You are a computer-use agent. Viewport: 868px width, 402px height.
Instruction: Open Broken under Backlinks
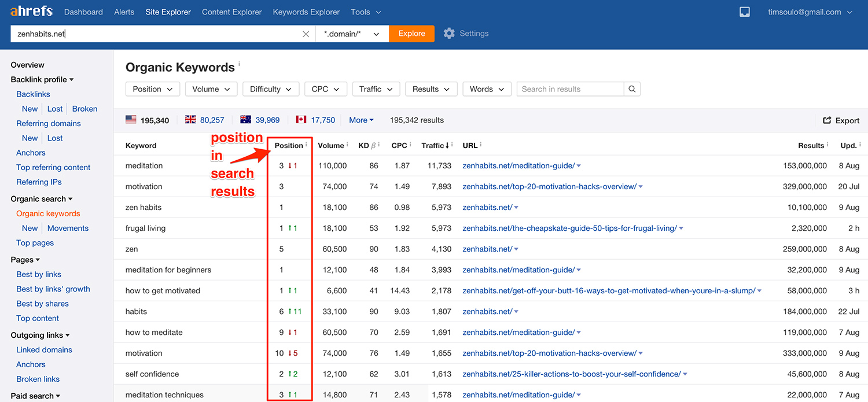84,109
